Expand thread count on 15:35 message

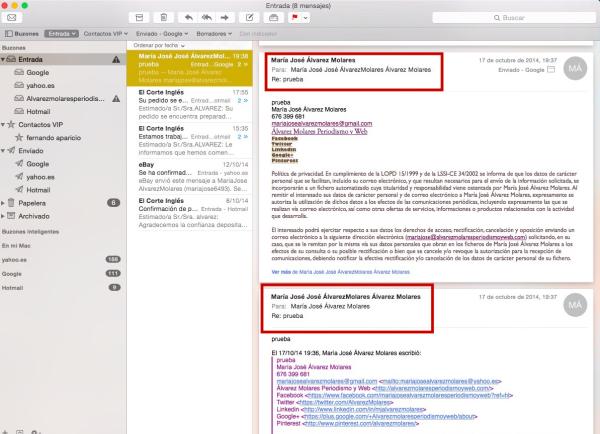click(x=243, y=137)
